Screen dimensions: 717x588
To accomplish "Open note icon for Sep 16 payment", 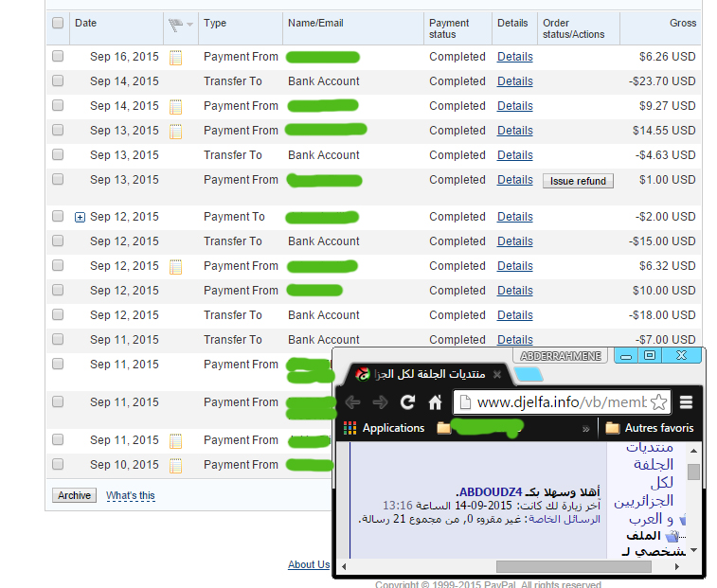I will coord(175,58).
